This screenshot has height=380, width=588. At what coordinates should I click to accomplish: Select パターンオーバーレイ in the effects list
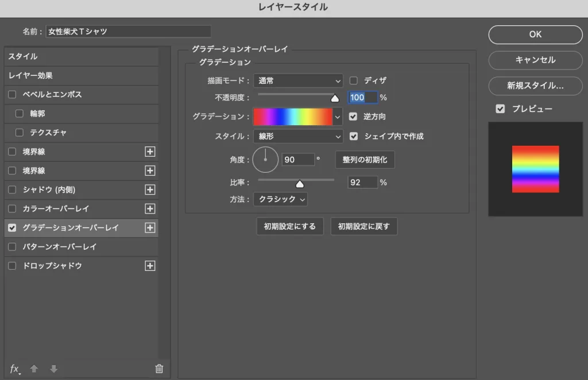pos(60,247)
